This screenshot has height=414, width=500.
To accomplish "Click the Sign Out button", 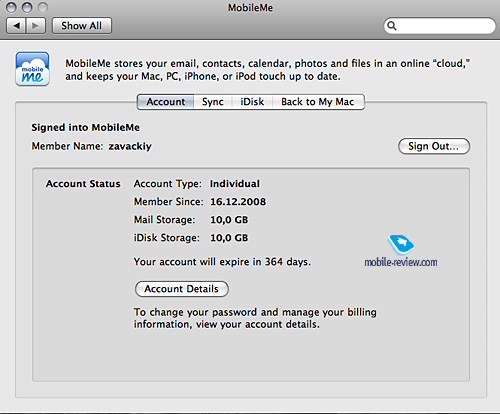I will click(434, 146).
